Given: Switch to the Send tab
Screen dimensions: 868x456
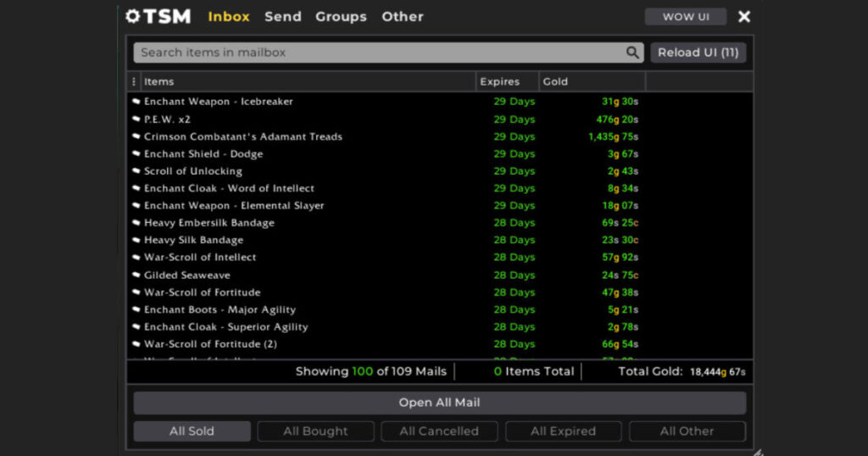Looking at the screenshot, I should coord(282,17).
